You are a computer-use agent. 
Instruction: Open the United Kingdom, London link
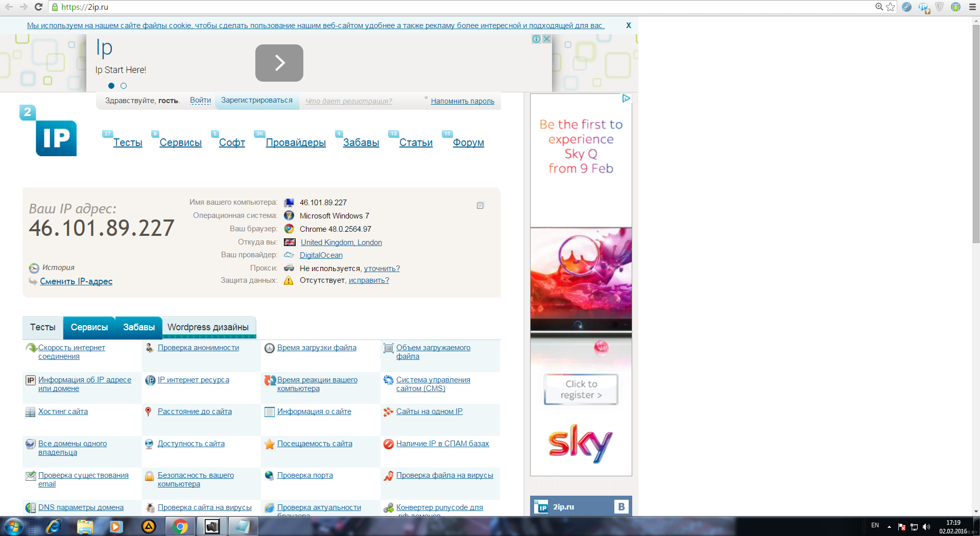tap(341, 242)
